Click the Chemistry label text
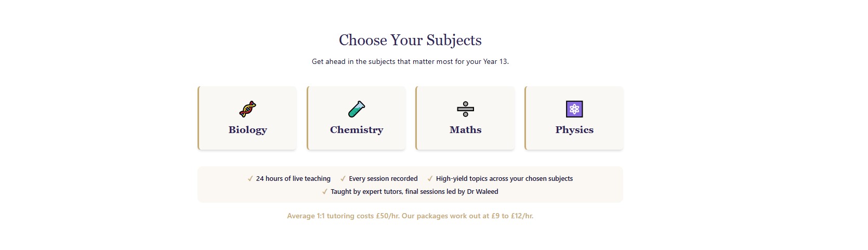Viewport: 868px width, 250px height. click(x=357, y=130)
